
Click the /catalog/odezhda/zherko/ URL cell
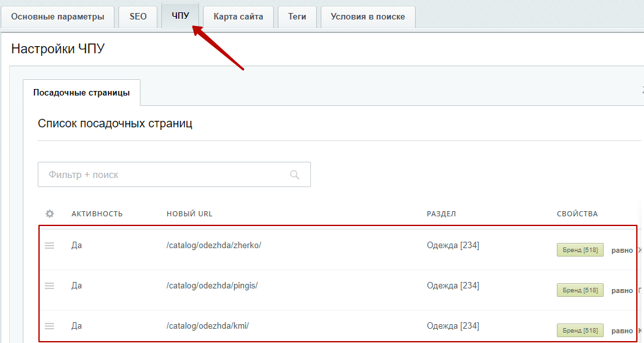click(x=213, y=246)
